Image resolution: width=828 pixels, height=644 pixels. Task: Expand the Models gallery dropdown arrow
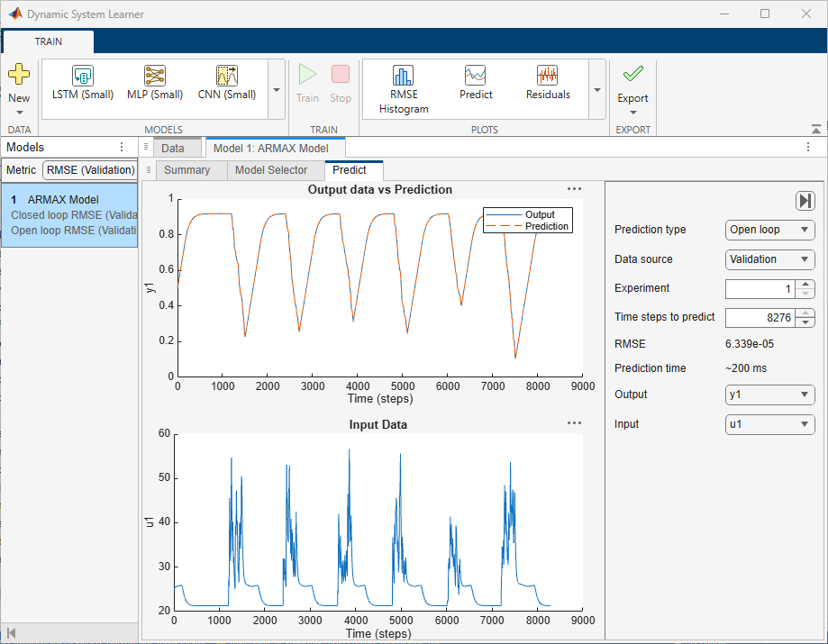pyautogui.click(x=277, y=90)
